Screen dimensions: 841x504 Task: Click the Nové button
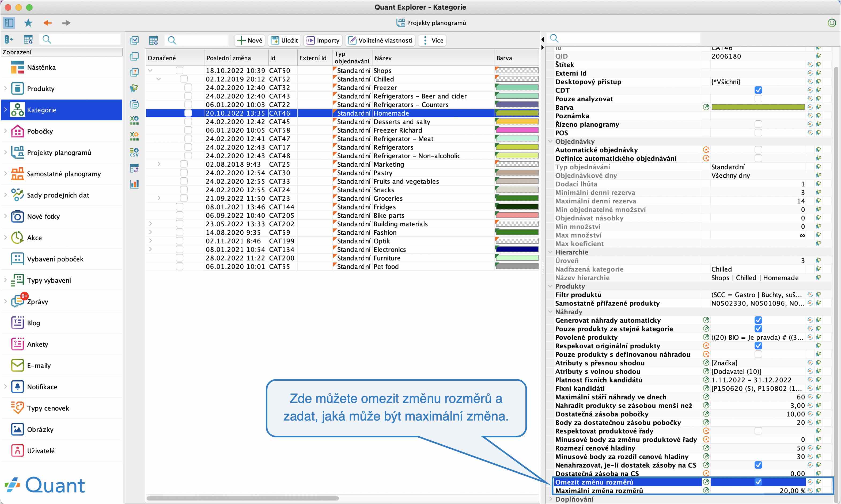250,40
